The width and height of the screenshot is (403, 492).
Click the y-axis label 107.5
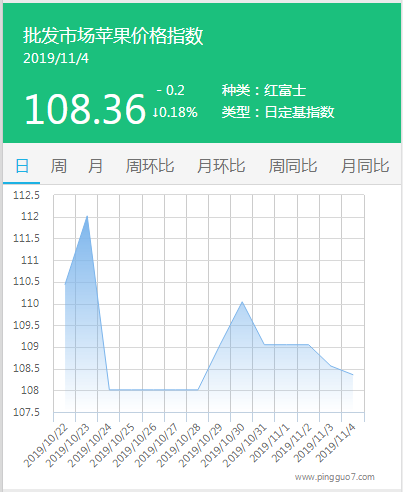click(26, 413)
